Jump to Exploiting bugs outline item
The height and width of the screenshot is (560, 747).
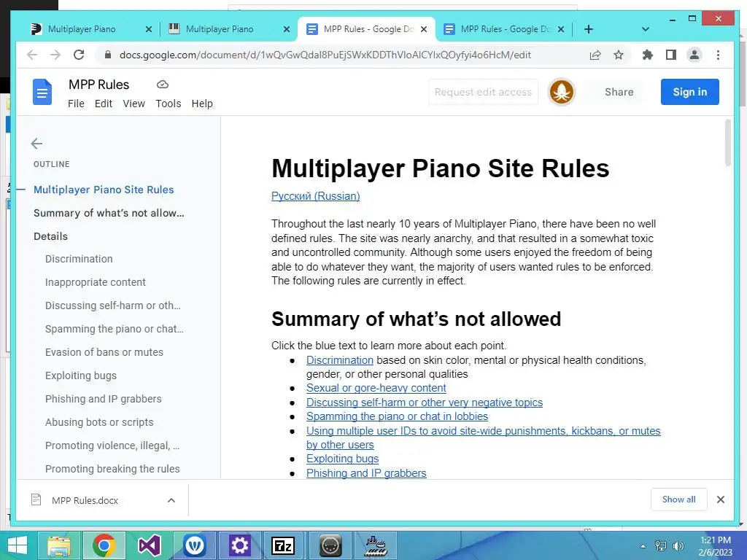tap(81, 376)
